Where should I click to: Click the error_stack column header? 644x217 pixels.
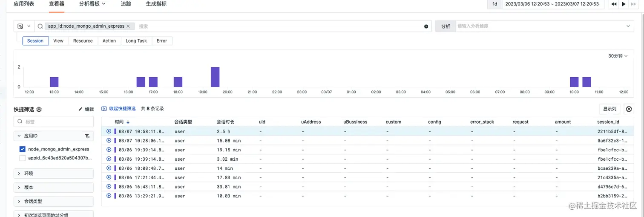pyautogui.click(x=482, y=122)
